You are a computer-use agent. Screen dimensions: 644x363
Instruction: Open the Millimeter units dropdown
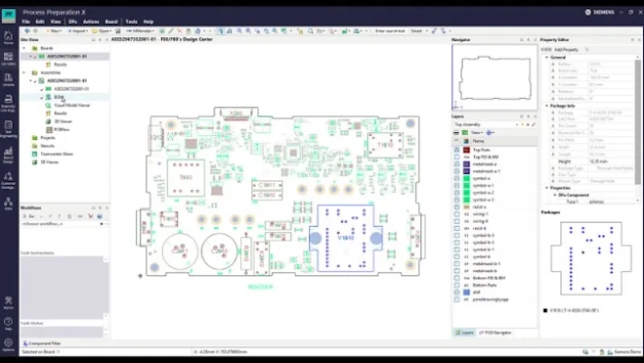pos(140,31)
